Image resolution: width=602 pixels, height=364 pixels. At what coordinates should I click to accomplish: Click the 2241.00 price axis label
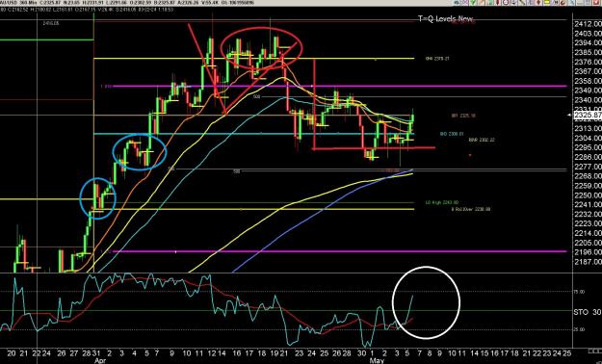[x=588, y=204]
